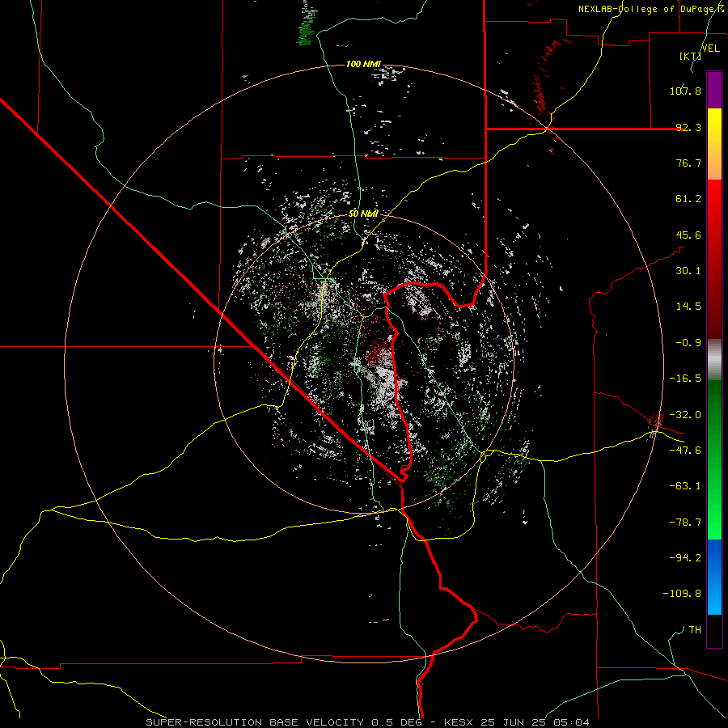The width and height of the screenshot is (728, 728).
Task: Click the -63.1 legend value
Action: tap(685, 486)
